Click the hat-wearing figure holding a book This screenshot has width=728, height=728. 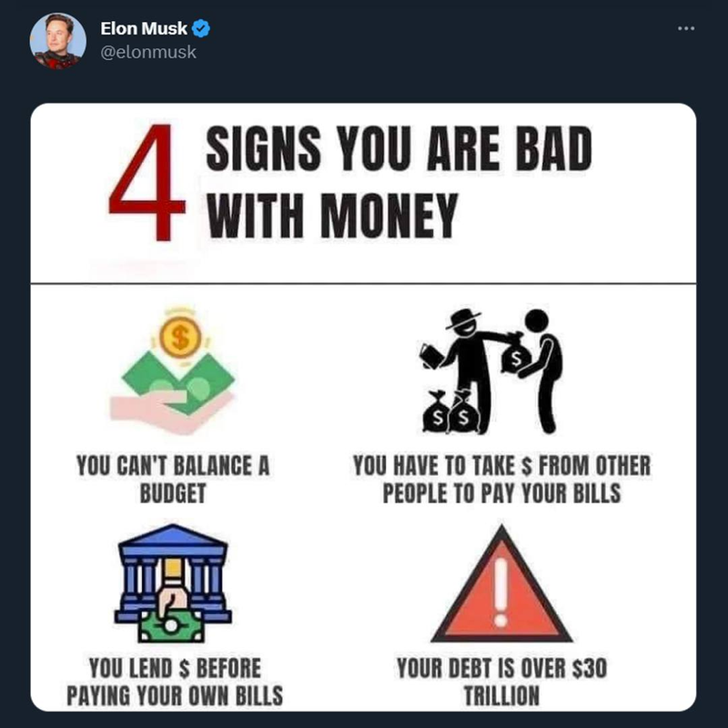pos(464,364)
